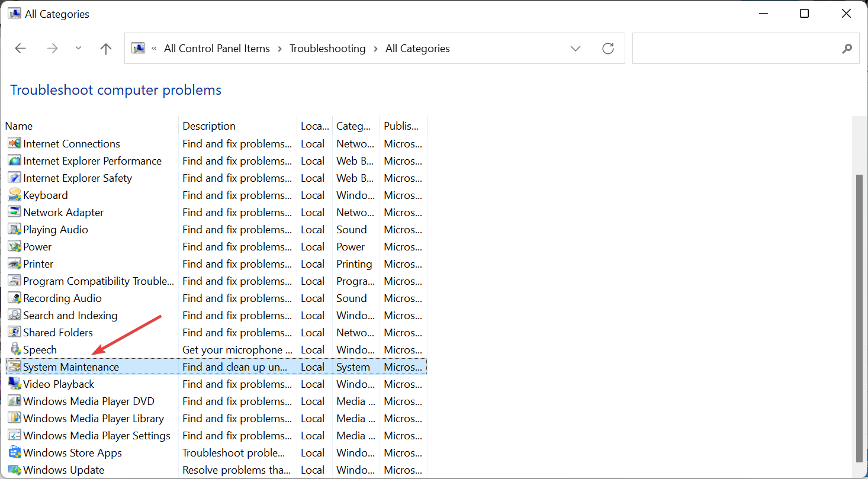
Task: Click the Printer troubleshooter icon
Action: point(14,263)
